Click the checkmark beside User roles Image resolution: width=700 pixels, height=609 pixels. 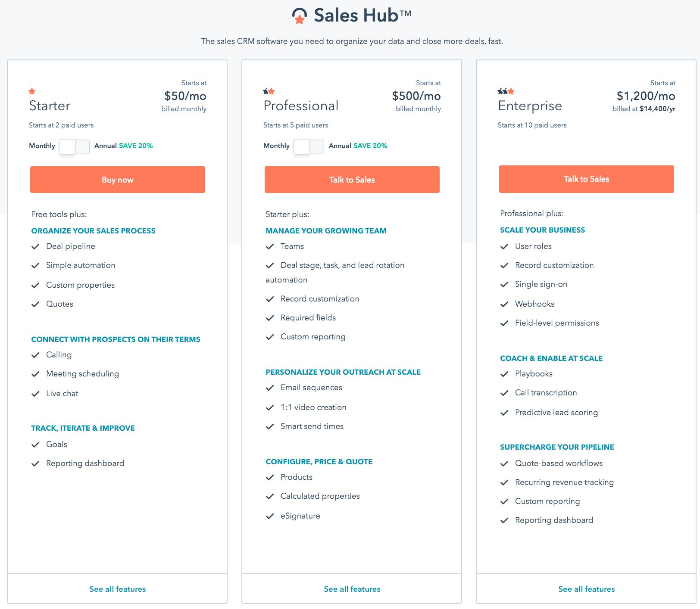click(x=504, y=247)
